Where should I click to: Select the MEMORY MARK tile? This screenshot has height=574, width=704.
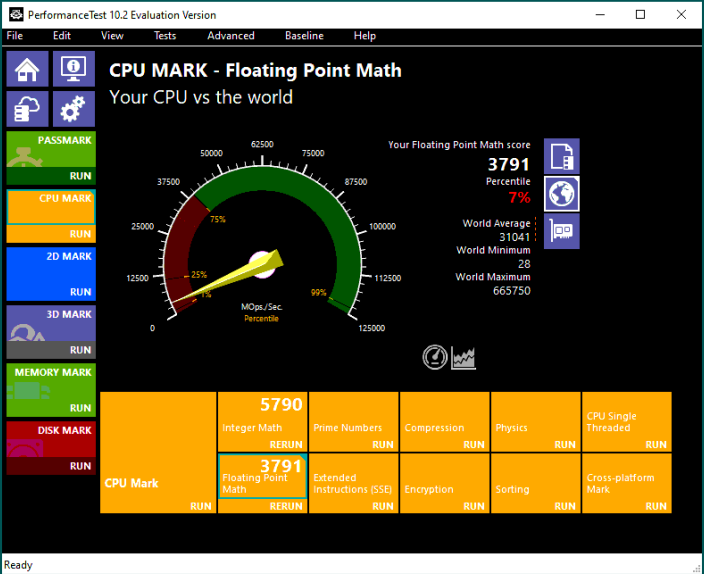pos(51,381)
